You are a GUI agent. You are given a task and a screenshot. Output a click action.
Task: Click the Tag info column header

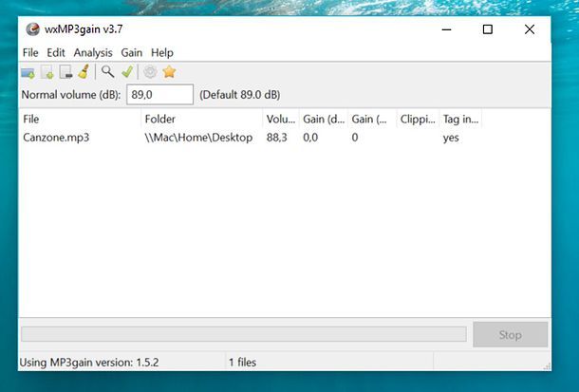(461, 119)
